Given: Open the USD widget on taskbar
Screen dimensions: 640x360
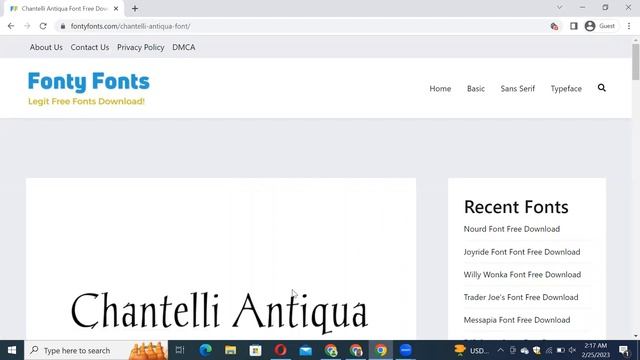Looking at the screenshot, I should click(471, 350).
